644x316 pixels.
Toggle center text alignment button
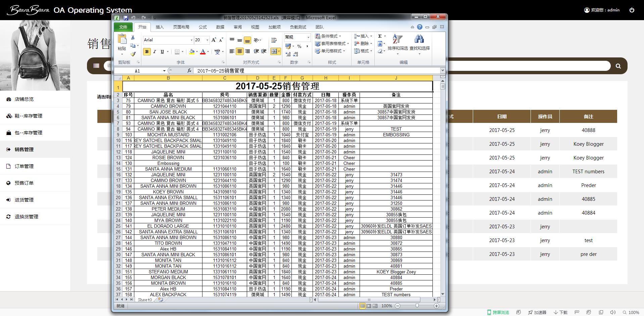click(x=239, y=51)
